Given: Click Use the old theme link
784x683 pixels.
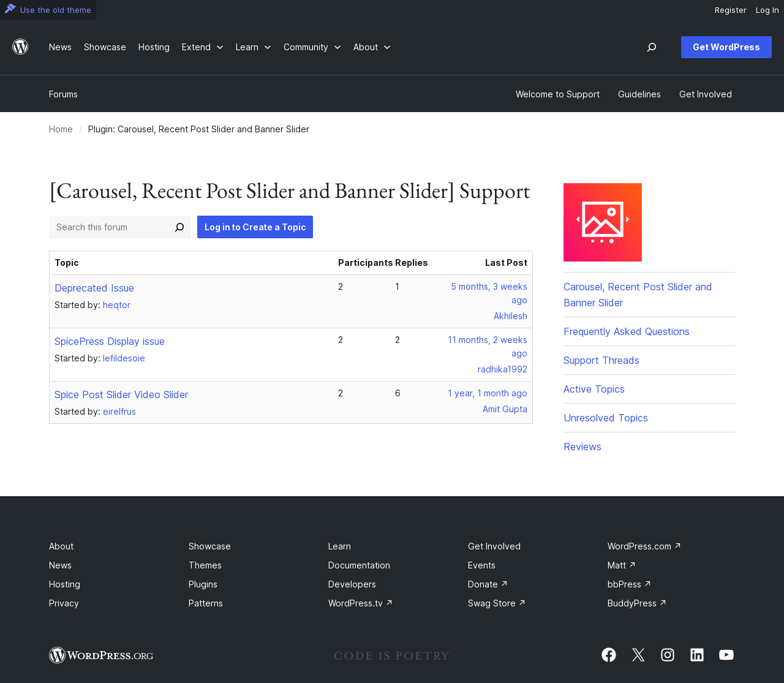Looking at the screenshot, I should click(55, 10).
